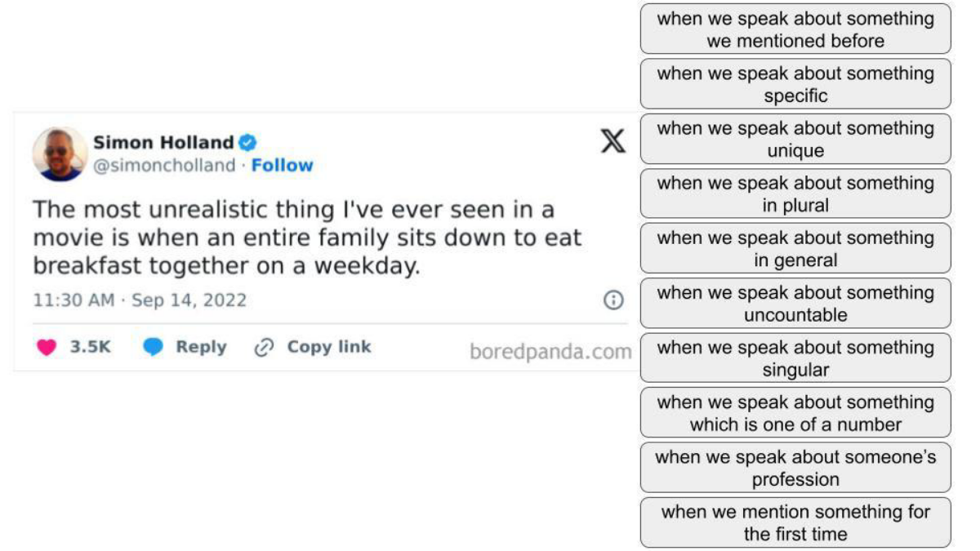Screen dimensions: 980x551
Task: Click the X logo icon
Action: click(612, 141)
